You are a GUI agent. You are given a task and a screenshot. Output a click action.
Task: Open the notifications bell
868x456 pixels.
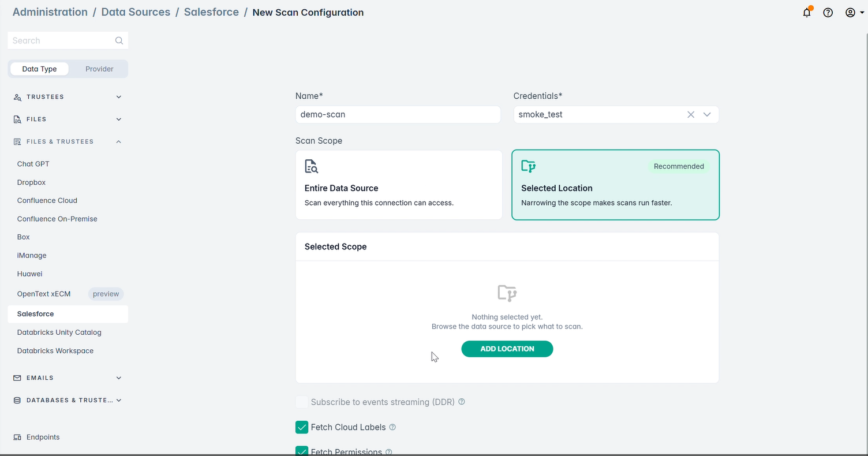(807, 12)
